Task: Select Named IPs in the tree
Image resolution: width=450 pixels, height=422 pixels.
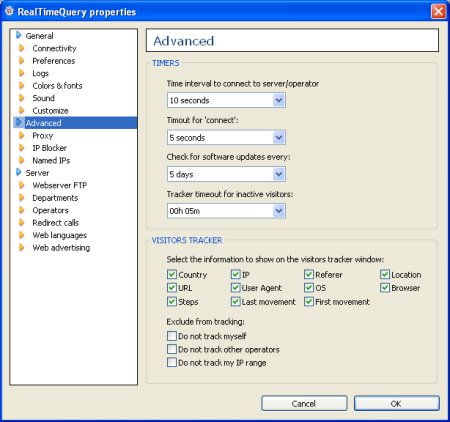Action: pyautogui.click(x=51, y=160)
